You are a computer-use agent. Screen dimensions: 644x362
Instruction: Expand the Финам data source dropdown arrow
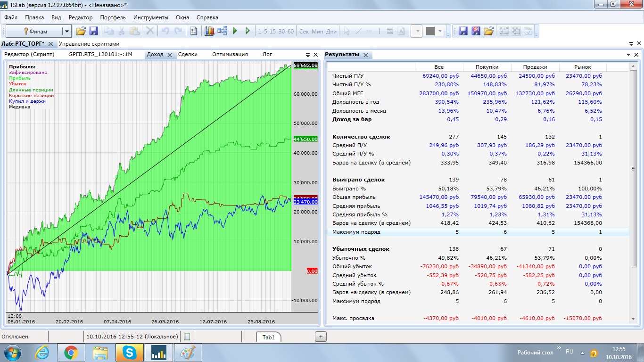tap(66, 32)
